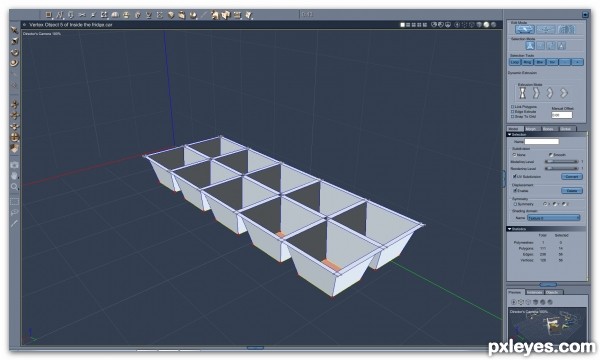Select the X symmetry axis radio button
Viewport: 600px width, 360px height.
544,204
